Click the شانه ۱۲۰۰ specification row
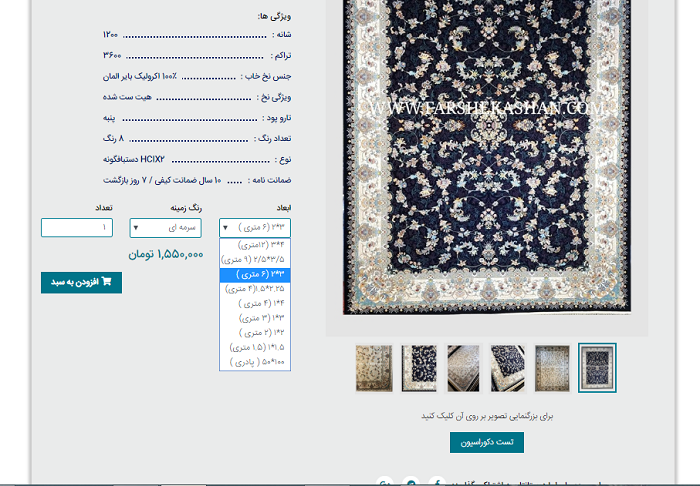Viewport: 700px width, 486px height. pos(197,35)
